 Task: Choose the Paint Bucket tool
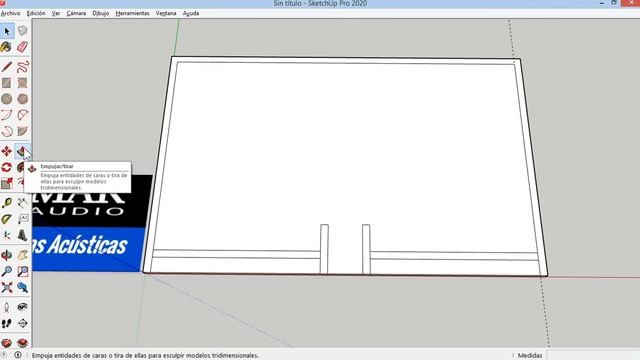[x=7, y=47]
